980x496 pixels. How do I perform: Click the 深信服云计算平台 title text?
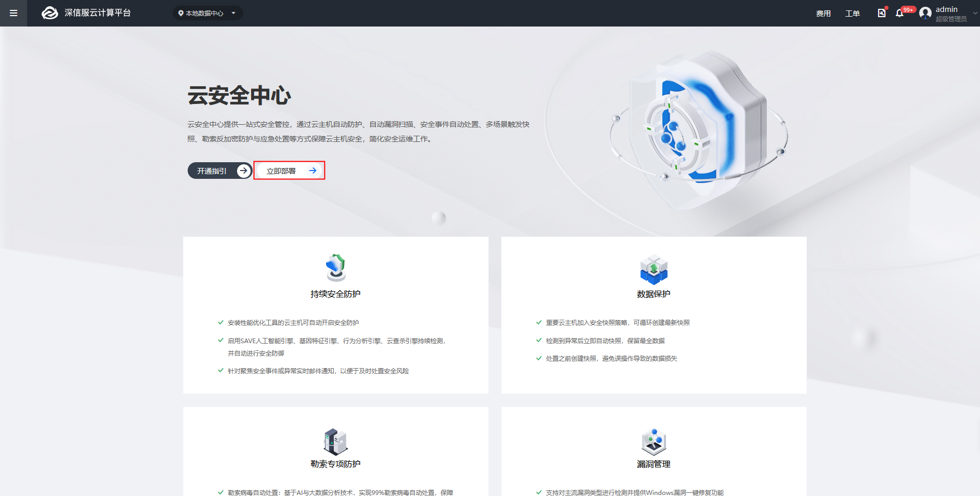98,13
